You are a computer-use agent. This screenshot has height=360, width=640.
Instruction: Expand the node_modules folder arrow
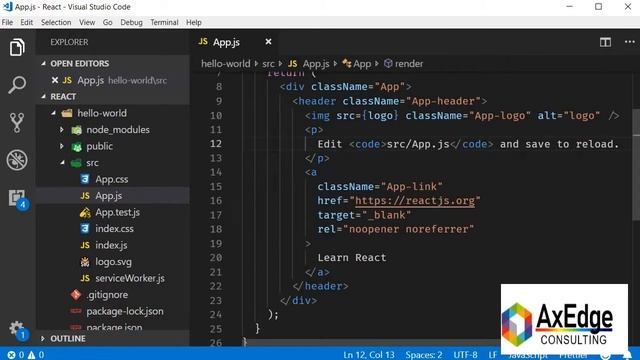pyautogui.click(x=62, y=130)
